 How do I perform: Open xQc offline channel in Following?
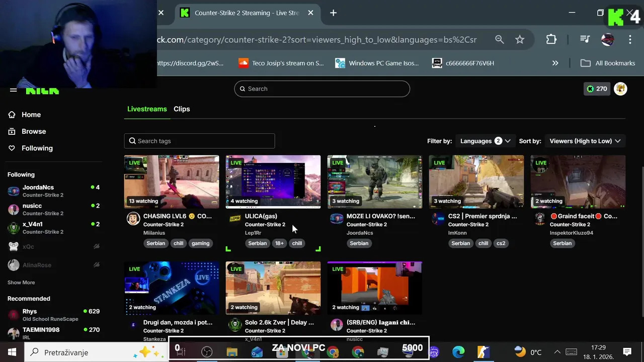click(54, 246)
